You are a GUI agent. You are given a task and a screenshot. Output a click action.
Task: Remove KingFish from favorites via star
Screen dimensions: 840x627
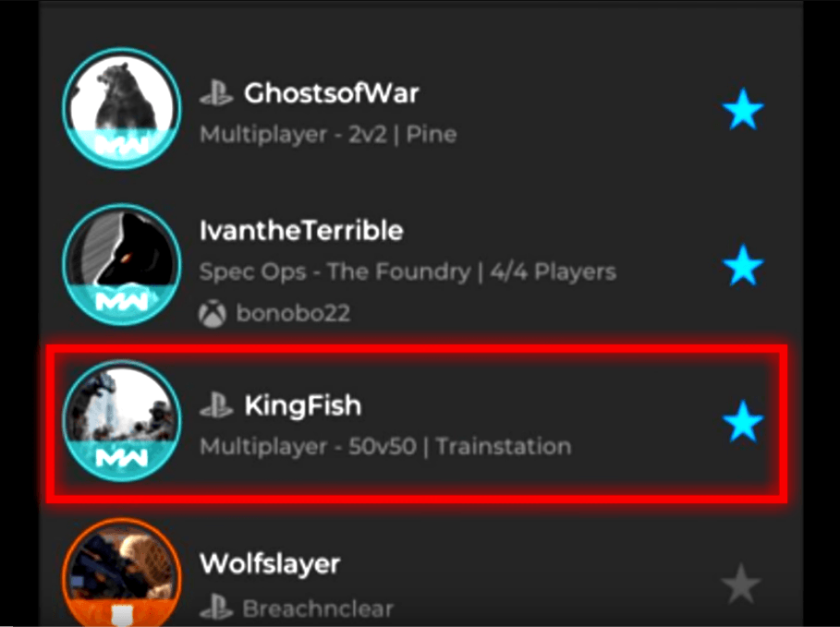[x=742, y=421]
